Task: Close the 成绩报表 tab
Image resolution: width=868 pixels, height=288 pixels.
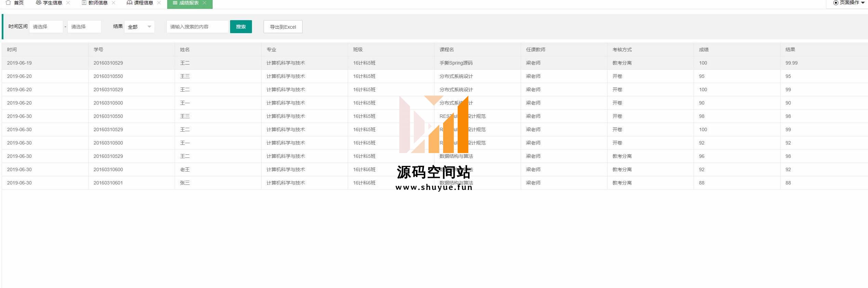Action: click(204, 3)
